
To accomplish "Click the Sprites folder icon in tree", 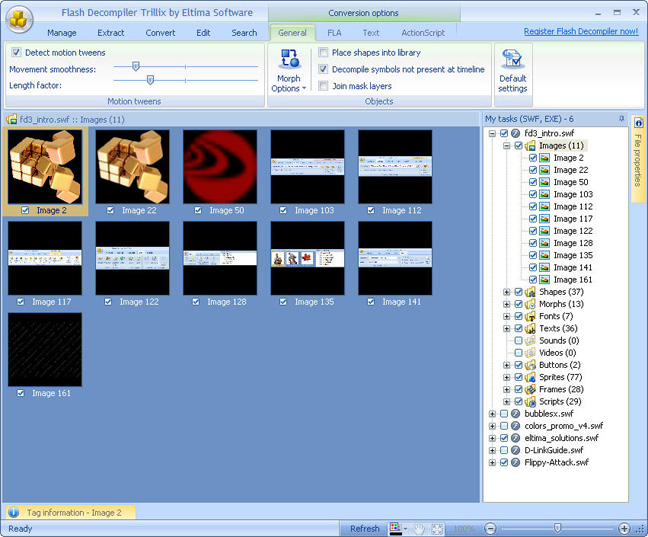I will click(530, 377).
